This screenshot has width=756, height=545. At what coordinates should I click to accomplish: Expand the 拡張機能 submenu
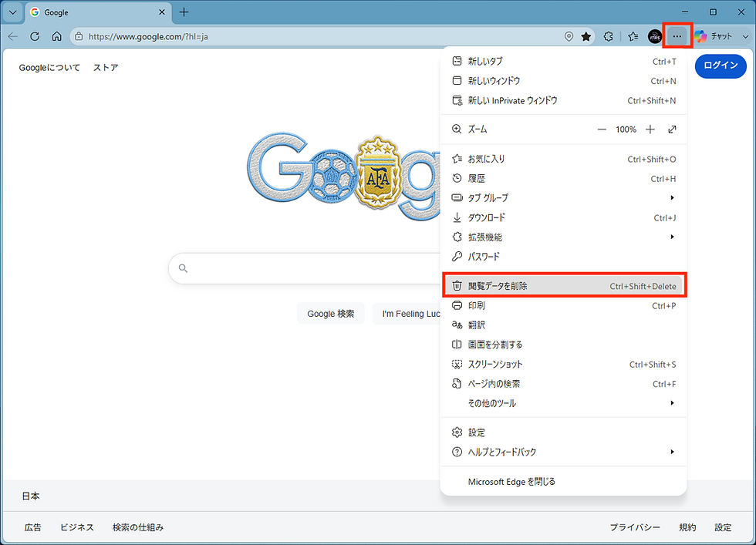click(563, 237)
